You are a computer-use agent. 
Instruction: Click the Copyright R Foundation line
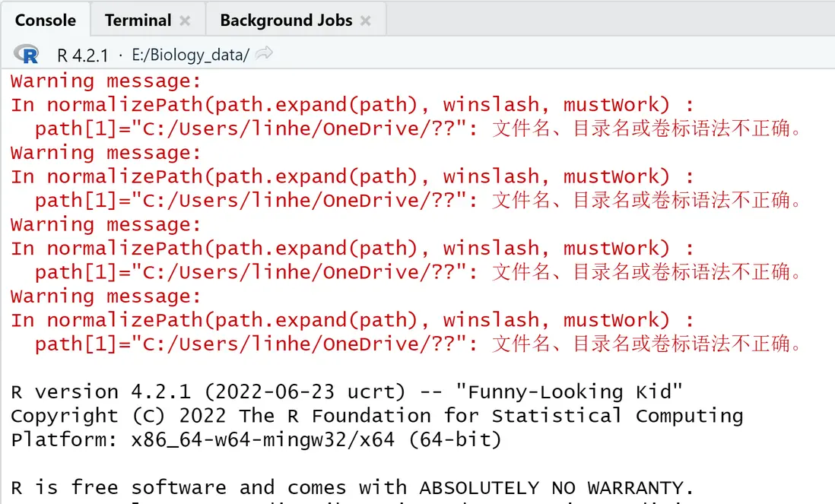pyautogui.click(x=376, y=416)
